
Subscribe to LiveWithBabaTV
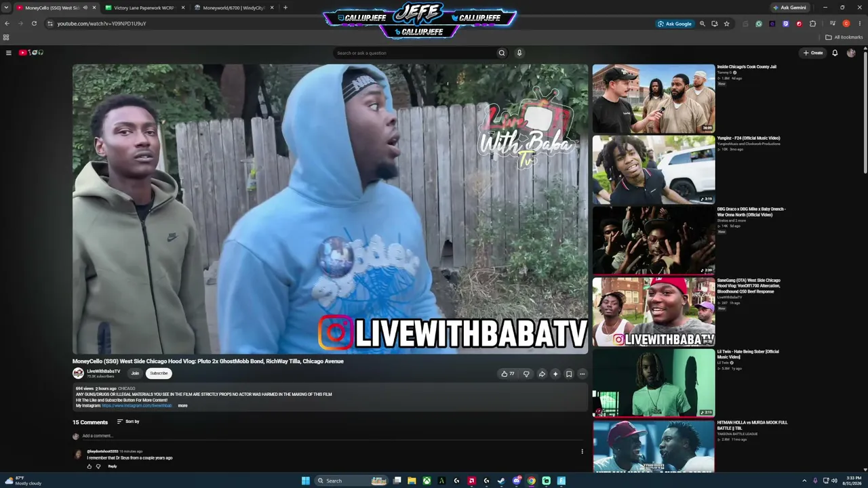[x=159, y=373]
